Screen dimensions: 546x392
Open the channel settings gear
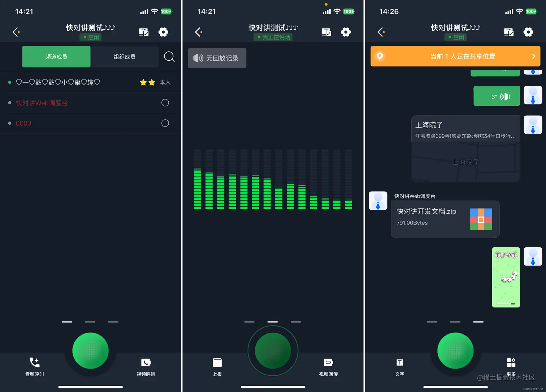tap(163, 32)
